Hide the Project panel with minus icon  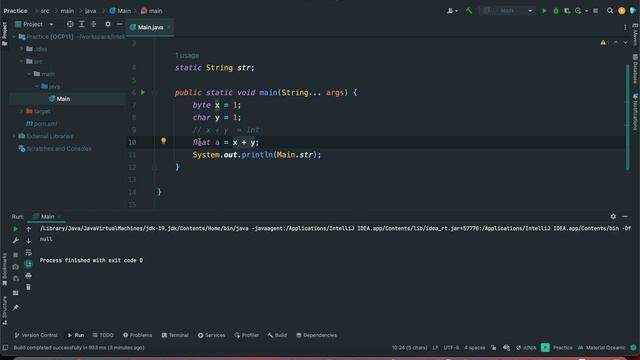[x=119, y=24]
